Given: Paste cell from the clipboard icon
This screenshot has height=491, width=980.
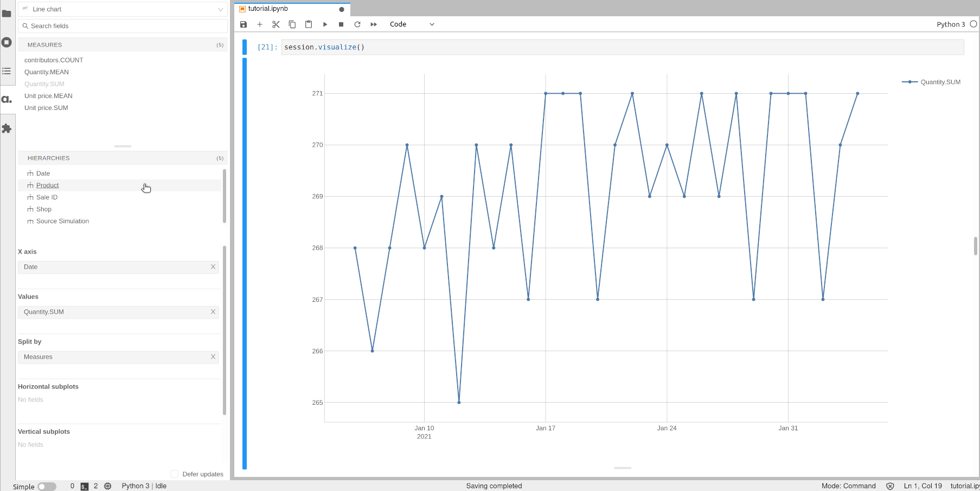Looking at the screenshot, I should (x=309, y=24).
